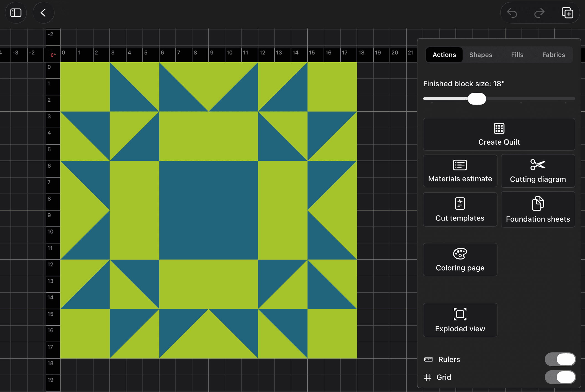This screenshot has width=585, height=392.
Task: Duplicate block with the plus-copy icon
Action: (568, 13)
